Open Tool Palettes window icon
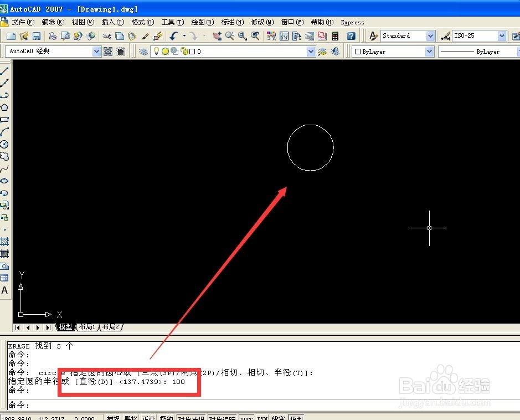This screenshot has width=520, height=420. tap(296, 36)
